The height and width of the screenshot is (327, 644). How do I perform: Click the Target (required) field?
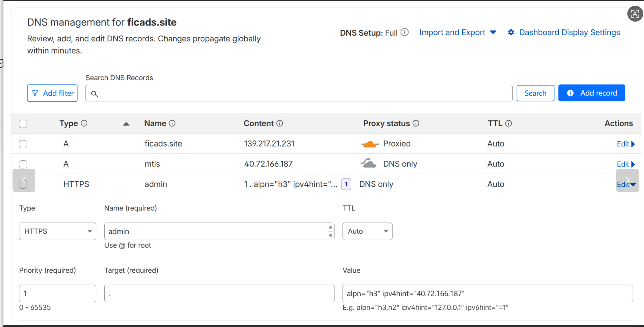[220, 294]
